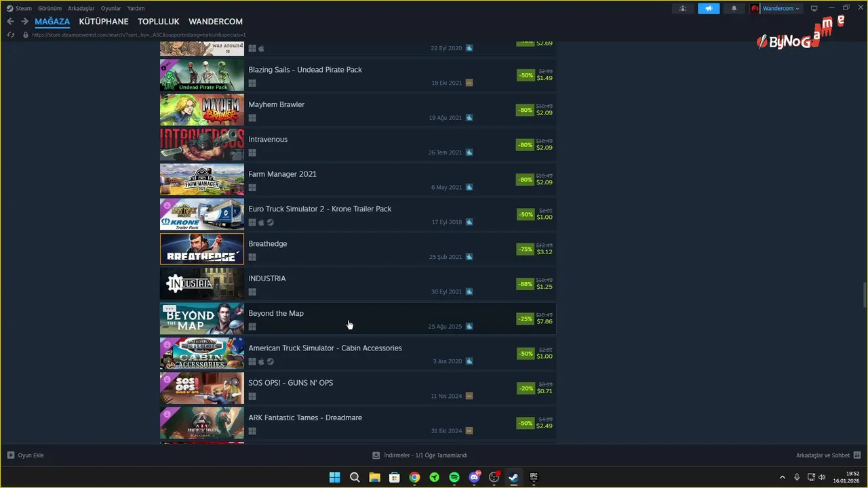Expand the Wandercom account dropdown
This screenshot has height=488, width=868.
[x=797, y=9]
